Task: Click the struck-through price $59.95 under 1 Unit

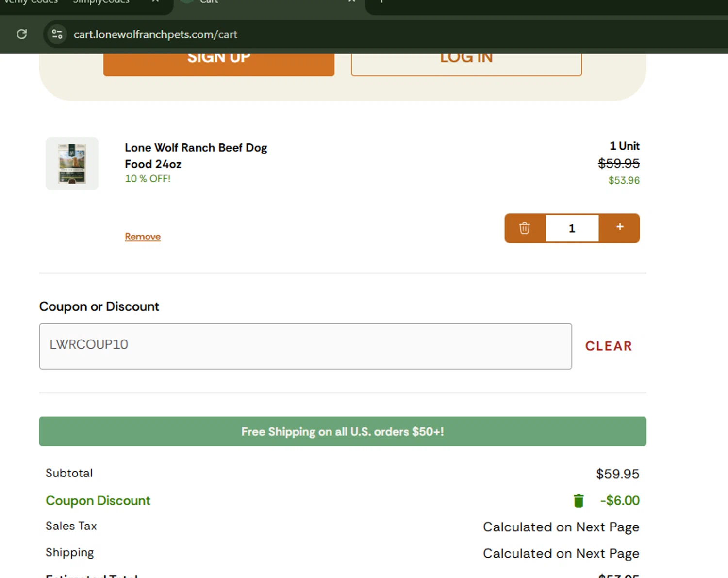Action: (619, 163)
